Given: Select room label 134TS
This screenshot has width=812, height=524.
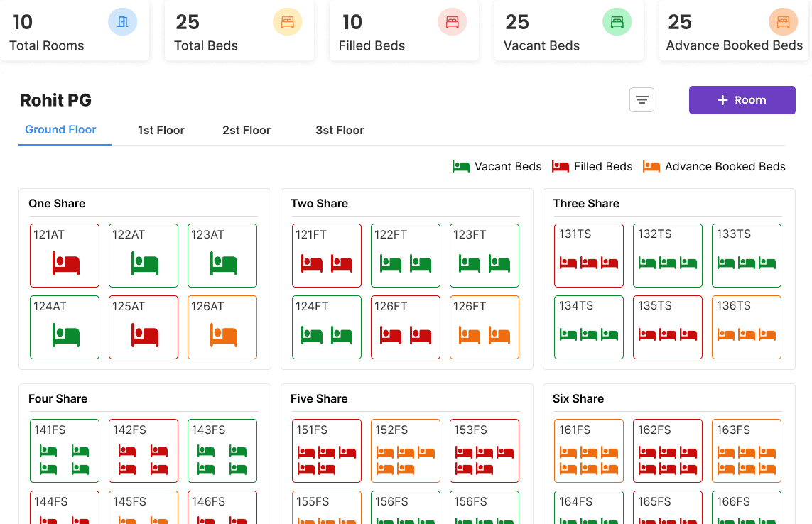Looking at the screenshot, I should pyautogui.click(x=576, y=305).
